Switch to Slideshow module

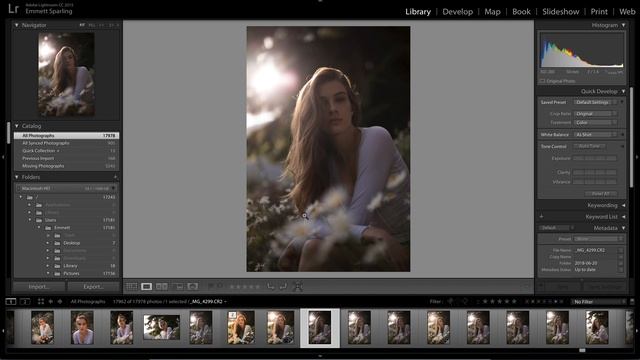tap(560, 12)
